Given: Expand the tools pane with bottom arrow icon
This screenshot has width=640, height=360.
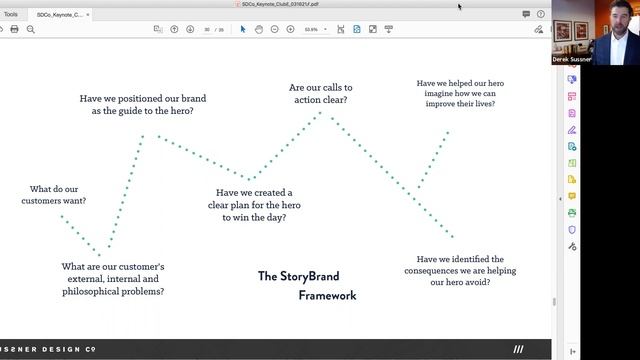Looking at the screenshot, I should 573,351.
